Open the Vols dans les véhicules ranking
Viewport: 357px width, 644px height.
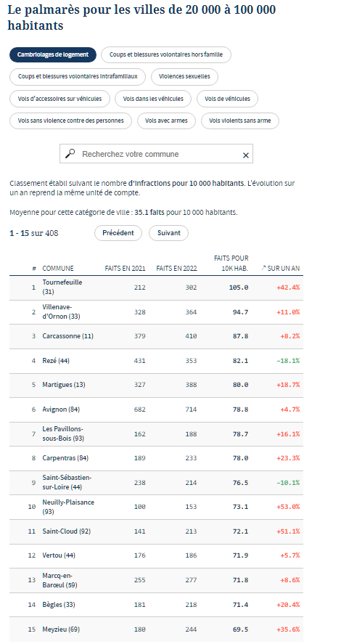153,99
